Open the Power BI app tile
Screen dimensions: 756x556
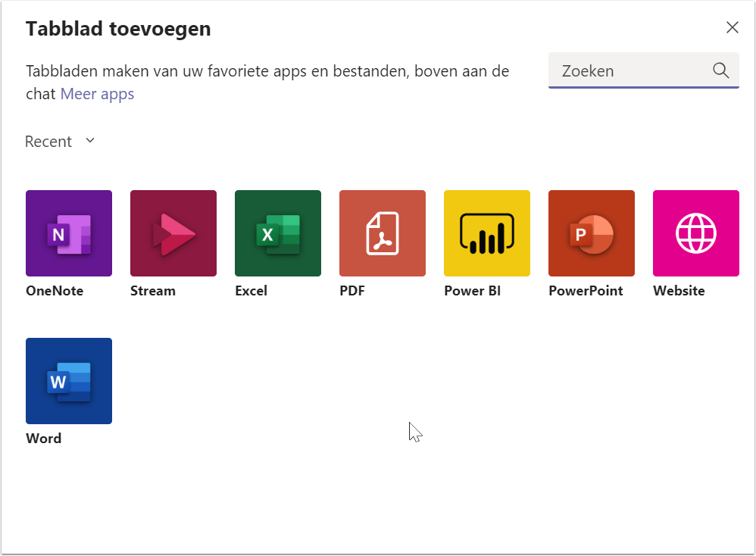487,233
